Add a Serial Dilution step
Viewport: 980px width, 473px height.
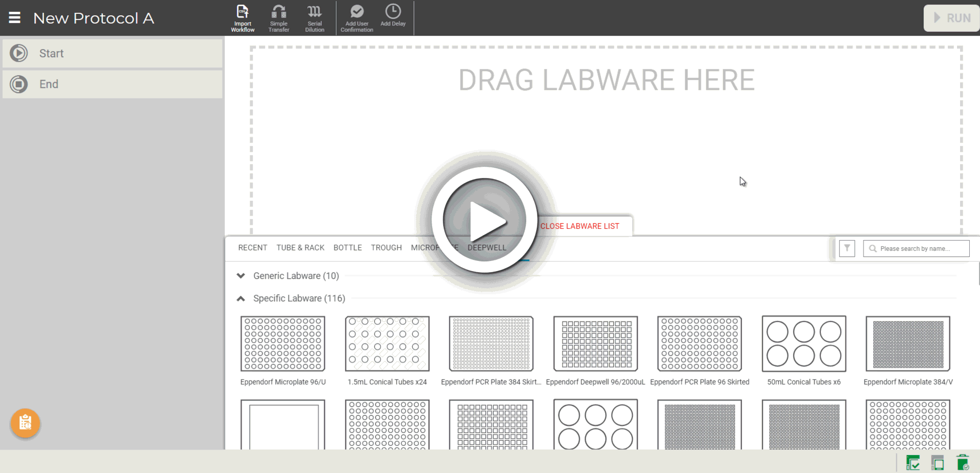click(x=315, y=18)
